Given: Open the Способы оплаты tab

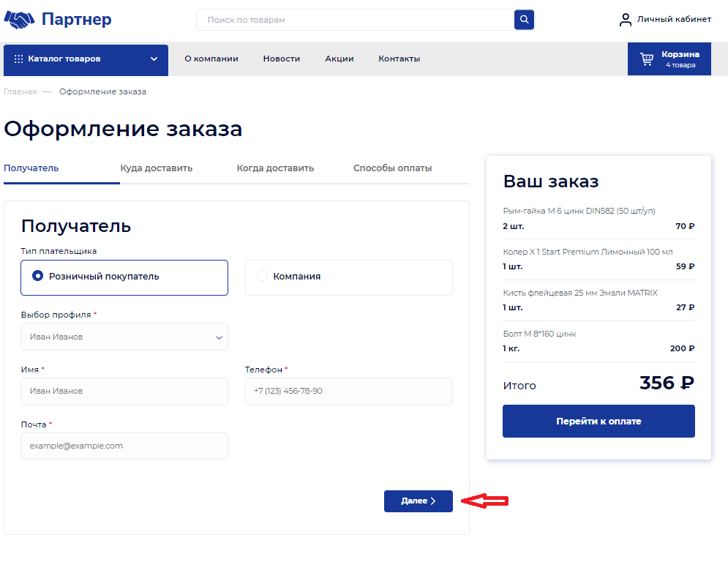Looking at the screenshot, I should 392,168.
